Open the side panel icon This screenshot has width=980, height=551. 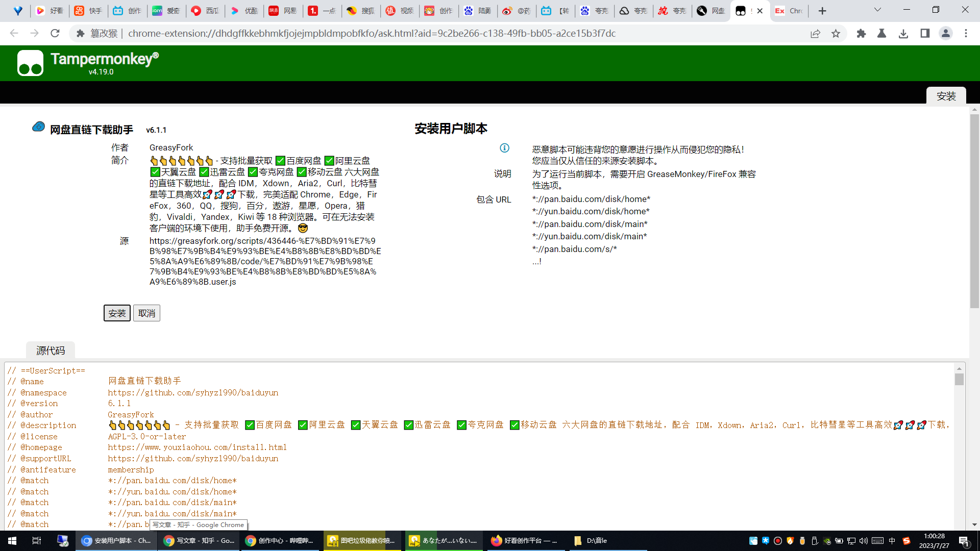pos(925,34)
